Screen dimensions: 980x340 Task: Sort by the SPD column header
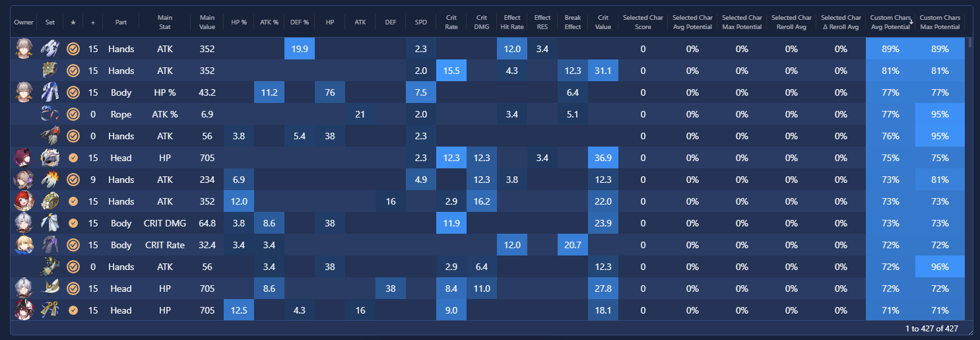421,22
